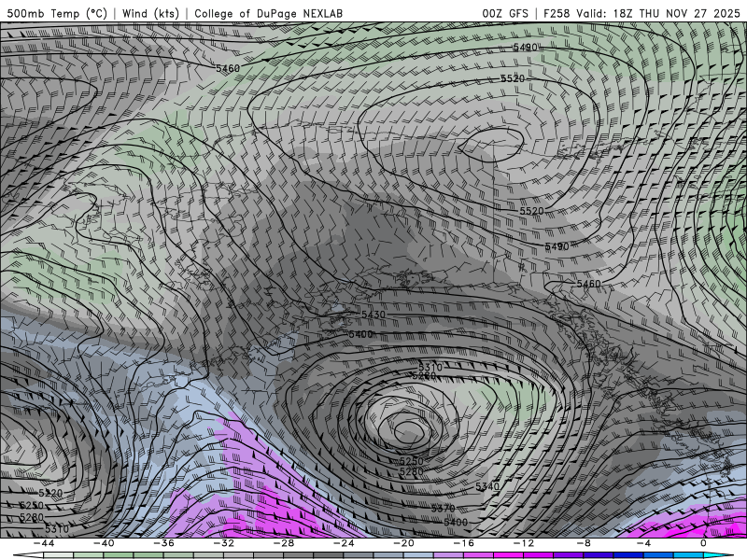747x560 pixels.
Task: Click the '18Z THU NOV 27 2025' valid time
Action: (676, 13)
